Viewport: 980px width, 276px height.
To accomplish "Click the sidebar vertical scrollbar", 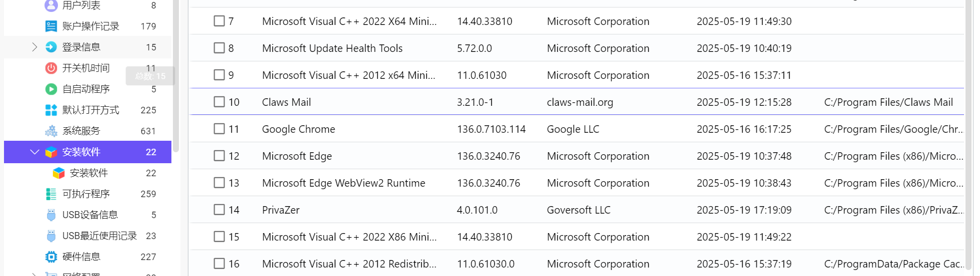I will coord(176,75).
